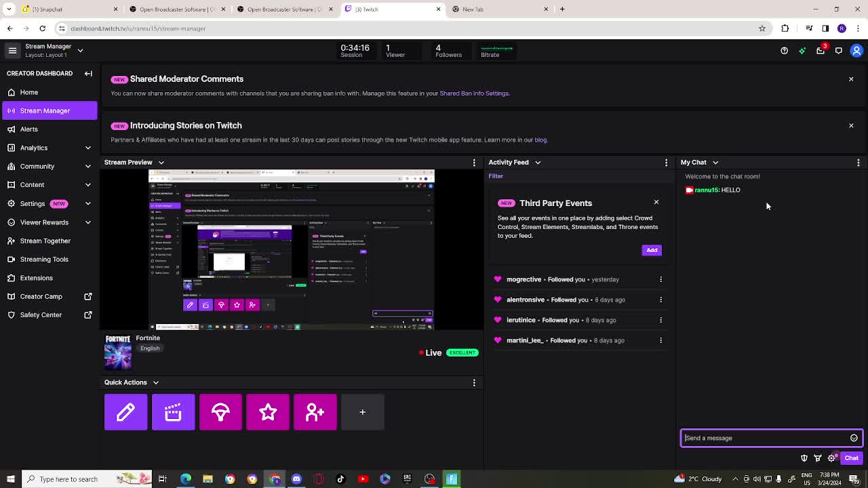Expand the Content sidebar section
This screenshot has height=488, width=868.
click(87, 185)
